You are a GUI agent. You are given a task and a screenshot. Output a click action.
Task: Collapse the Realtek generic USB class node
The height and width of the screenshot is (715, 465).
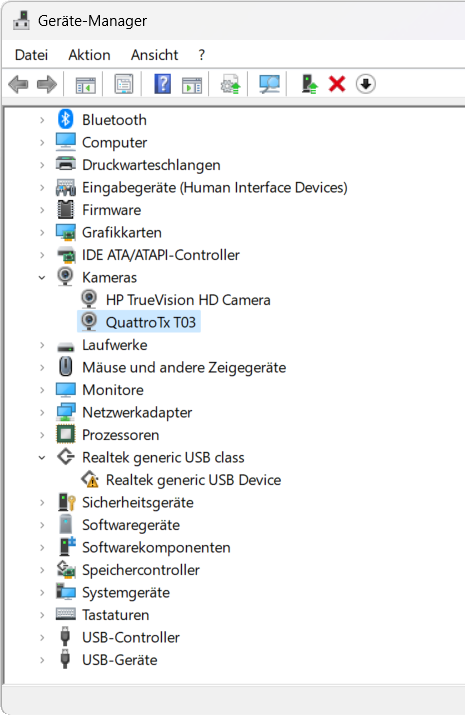point(42,457)
